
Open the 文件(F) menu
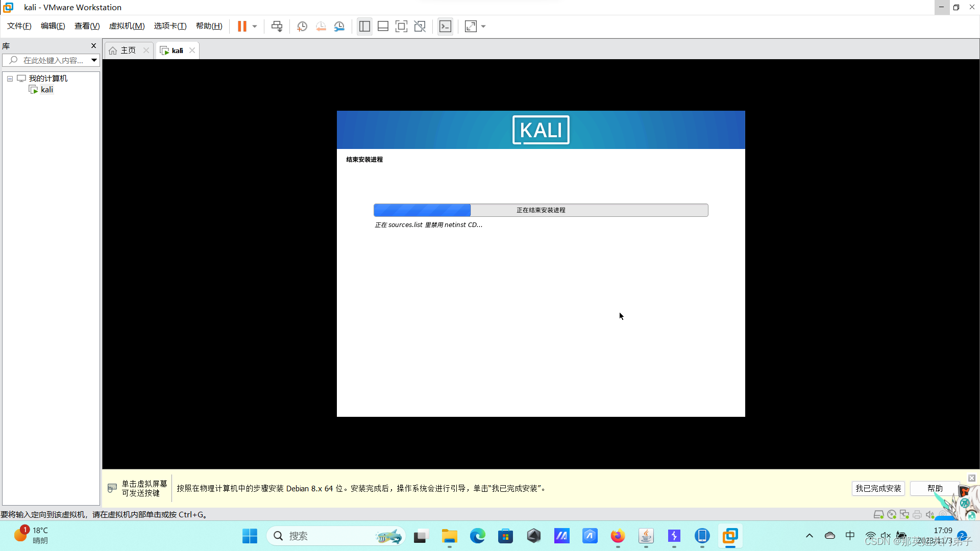(x=19, y=26)
